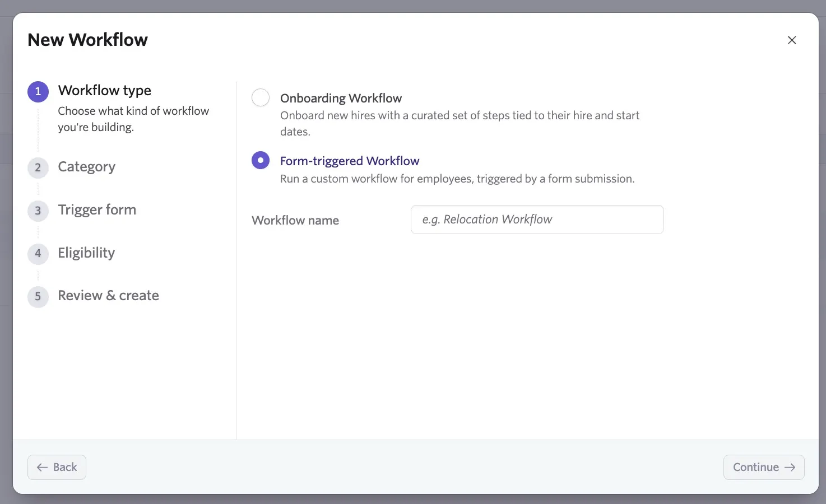The height and width of the screenshot is (504, 826).
Task: Jump to the Category step label
Action: pos(87,167)
